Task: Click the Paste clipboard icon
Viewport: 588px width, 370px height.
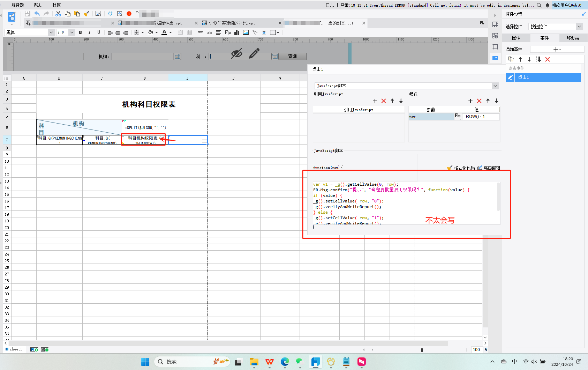Action: pyautogui.click(x=77, y=14)
